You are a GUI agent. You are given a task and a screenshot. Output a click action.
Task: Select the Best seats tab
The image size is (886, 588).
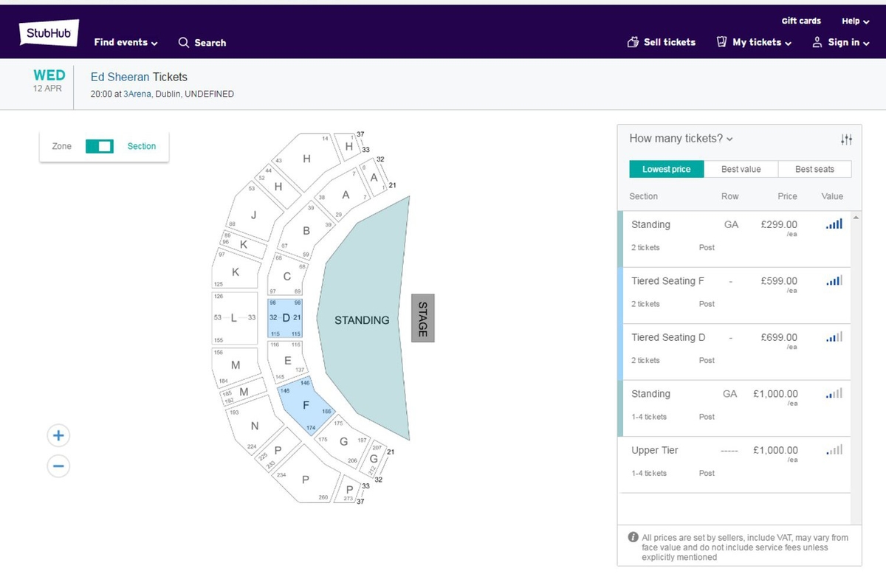[x=814, y=168]
